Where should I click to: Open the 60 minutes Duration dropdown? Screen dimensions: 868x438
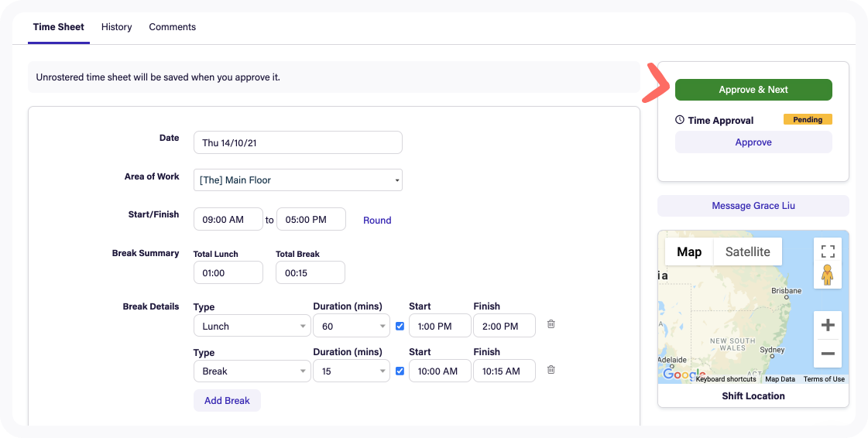(351, 327)
